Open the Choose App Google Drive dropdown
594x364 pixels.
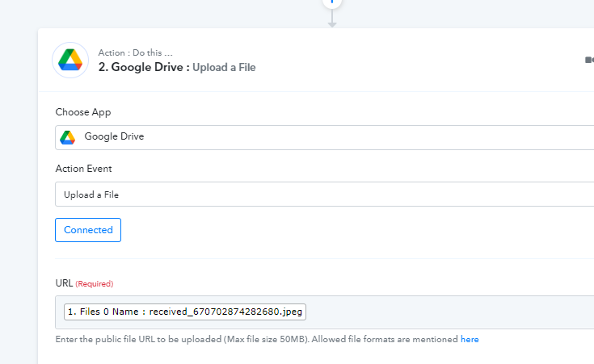pyautogui.click(x=325, y=137)
